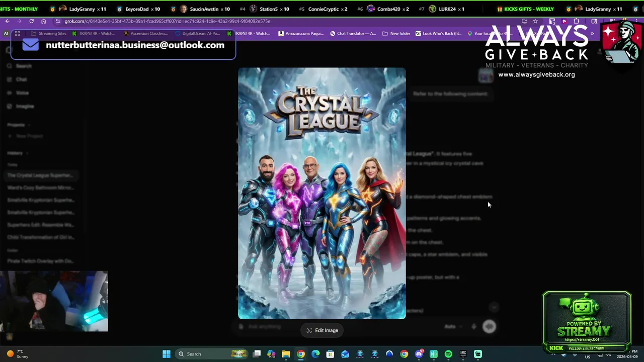Screen dimensions: 644x362
Task: Open Task View on the taskbar
Action: pos(257,354)
